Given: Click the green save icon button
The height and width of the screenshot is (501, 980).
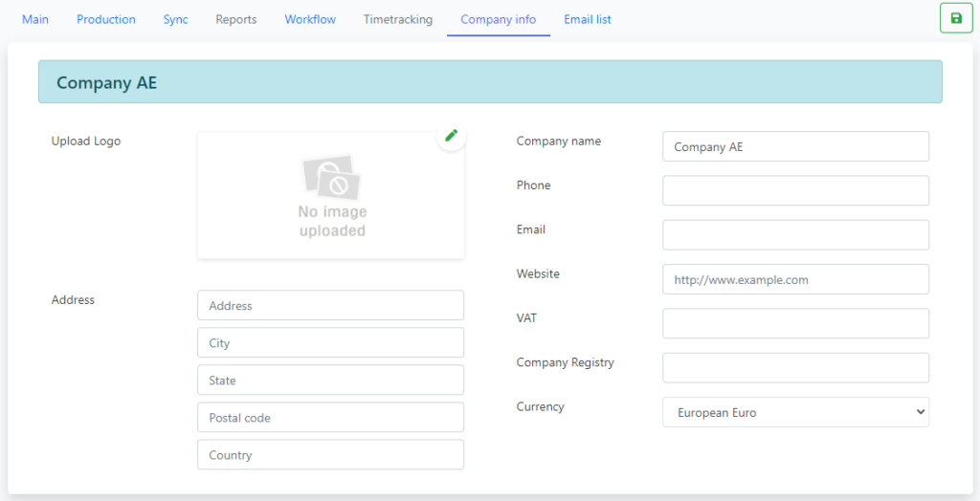Looking at the screenshot, I should click(x=955, y=18).
